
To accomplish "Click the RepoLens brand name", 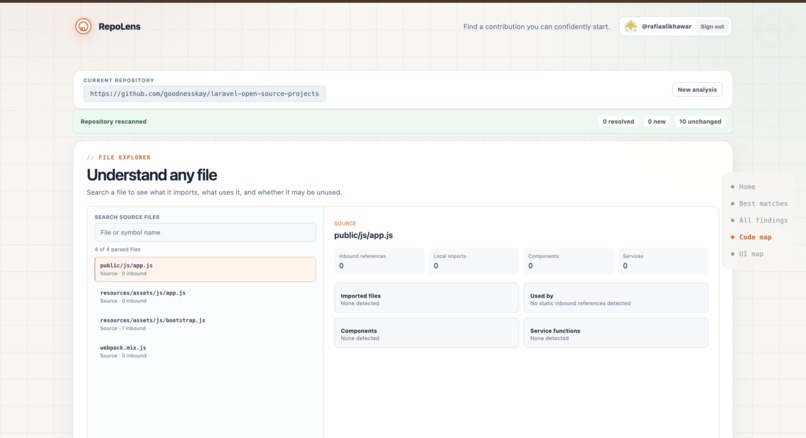I will coord(119,27).
